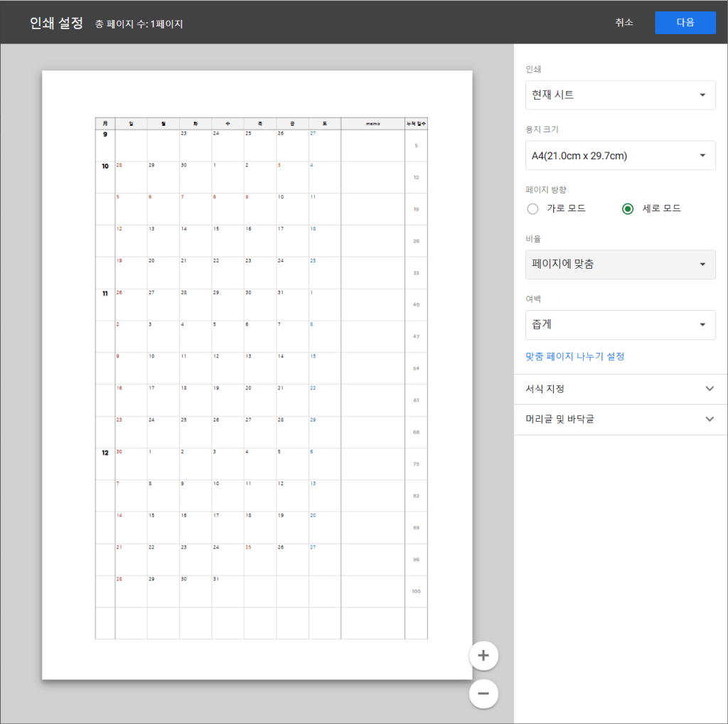Expand the 머리글 및 바닥글 section
The height and width of the screenshot is (724, 728).
point(619,419)
